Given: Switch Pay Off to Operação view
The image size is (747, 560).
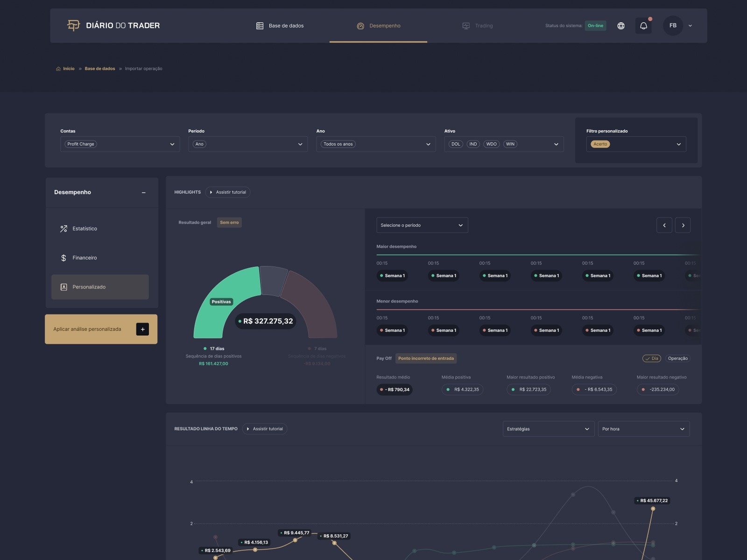Looking at the screenshot, I should click(677, 358).
